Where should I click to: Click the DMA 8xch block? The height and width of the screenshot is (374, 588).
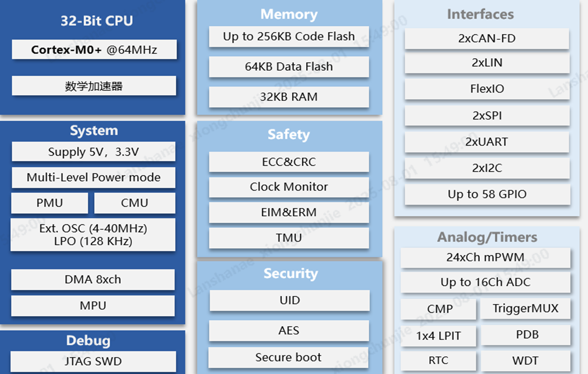click(93, 279)
